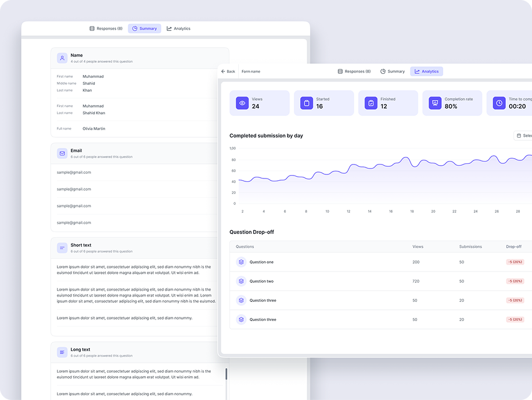Screen dimensions: 532x400
Task: Click the Long text answers scrollbar
Action: [x=227, y=374]
